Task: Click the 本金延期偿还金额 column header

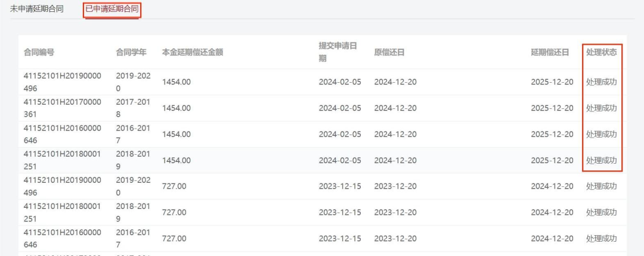Action: pos(193,52)
